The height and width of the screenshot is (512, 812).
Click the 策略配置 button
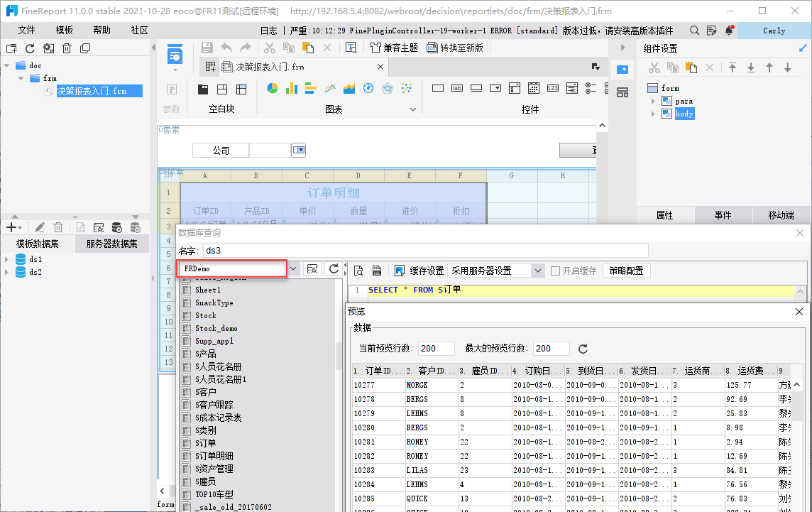tap(627, 271)
